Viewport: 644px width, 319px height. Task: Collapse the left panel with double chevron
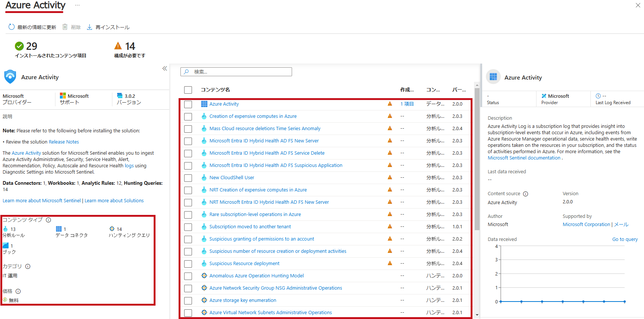[x=164, y=68]
